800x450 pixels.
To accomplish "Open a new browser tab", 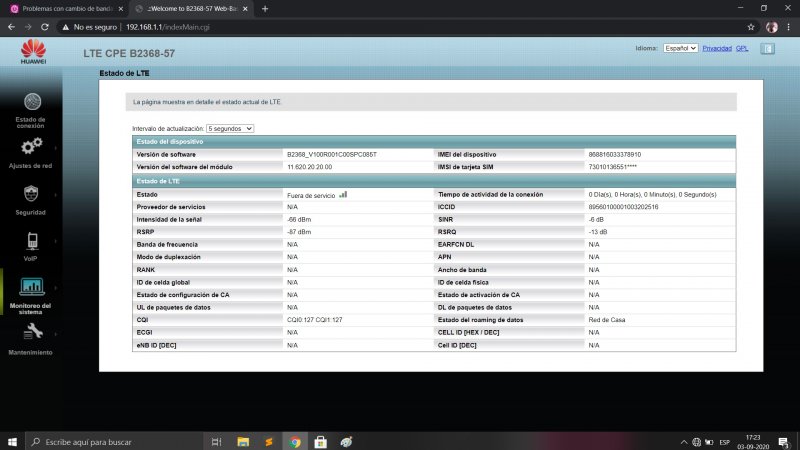I will coord(265,9).
